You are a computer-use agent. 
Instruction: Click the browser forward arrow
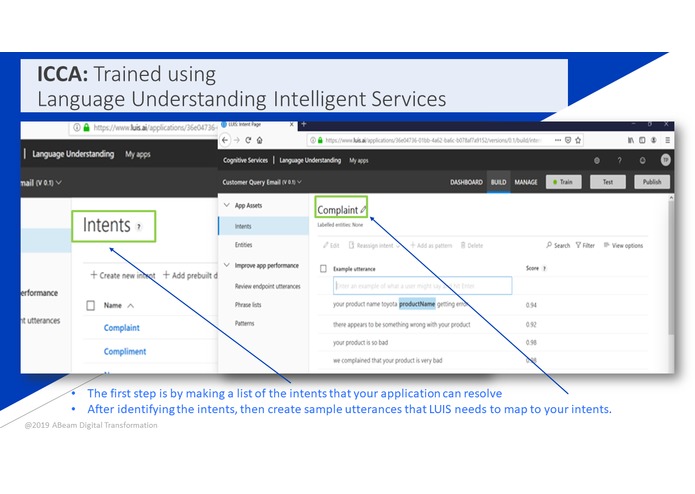[237, 140]
